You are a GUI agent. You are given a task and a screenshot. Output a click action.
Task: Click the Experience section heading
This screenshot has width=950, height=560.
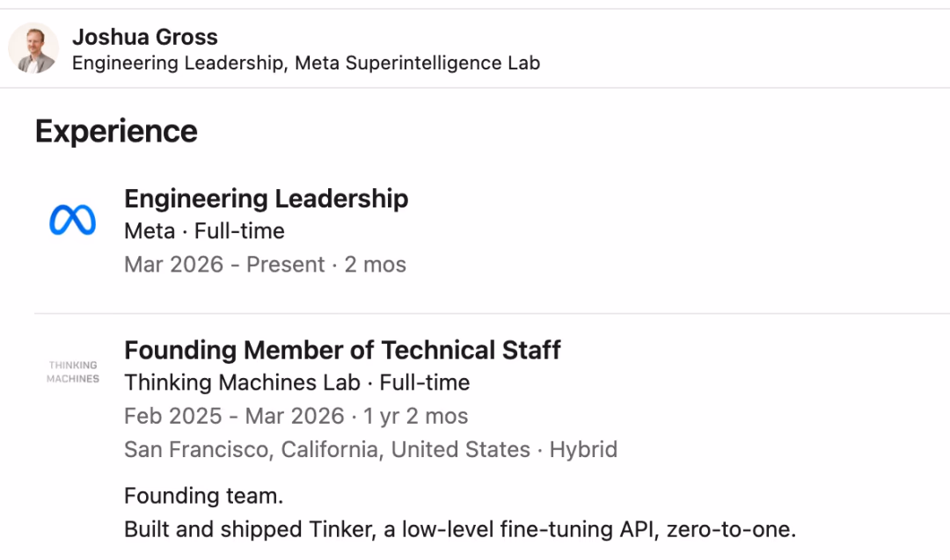pos(116,131)
